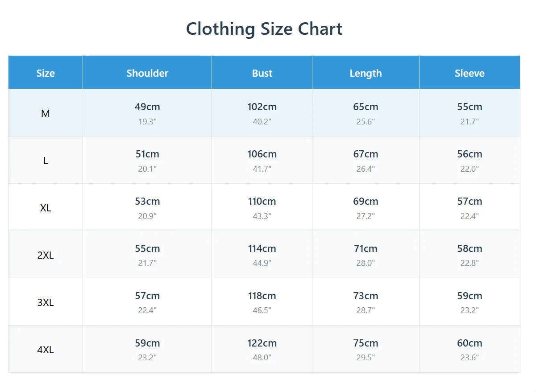Click the Shoulder column header
This screenshot has width=536, height=392.
pos(147,73)
